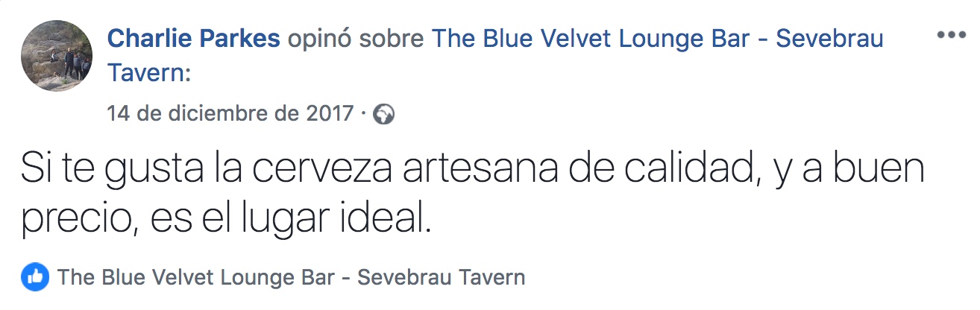This screenshot has width=980, height=310.
Task: Open the footer Blue Velvet Lounge Bar page link
Action: [292, 278]
